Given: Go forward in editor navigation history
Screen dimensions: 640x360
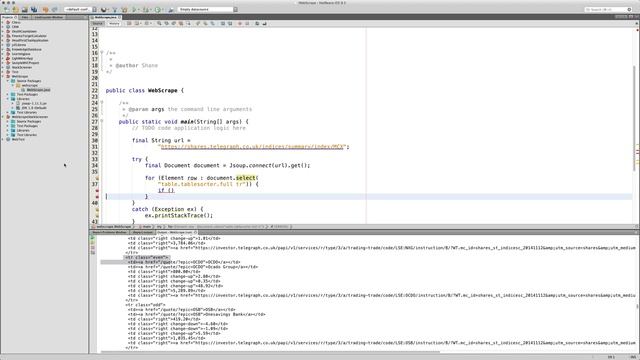Looking at the screenshot, I should click(x=147, y=24).
